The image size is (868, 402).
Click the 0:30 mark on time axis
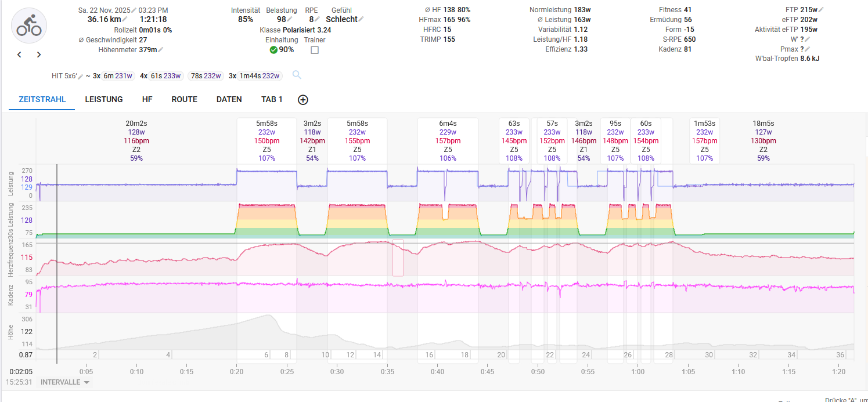click(336, 371)
